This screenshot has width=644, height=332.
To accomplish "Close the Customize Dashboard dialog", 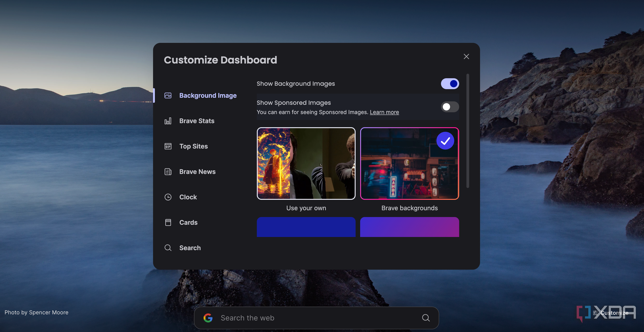I will [x=466, y=57].
